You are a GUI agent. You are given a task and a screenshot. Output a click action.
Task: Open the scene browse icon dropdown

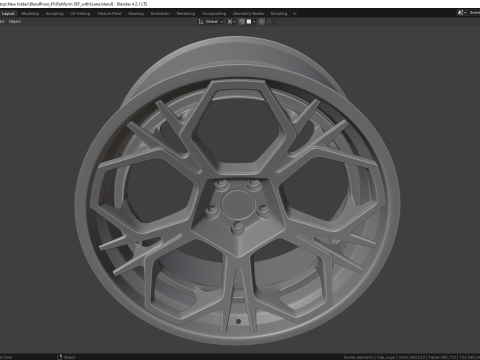[x=461, y=13]
